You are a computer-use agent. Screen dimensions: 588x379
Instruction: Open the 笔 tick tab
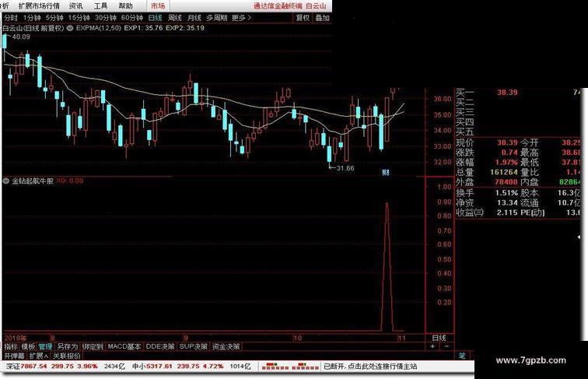point(462,355)
